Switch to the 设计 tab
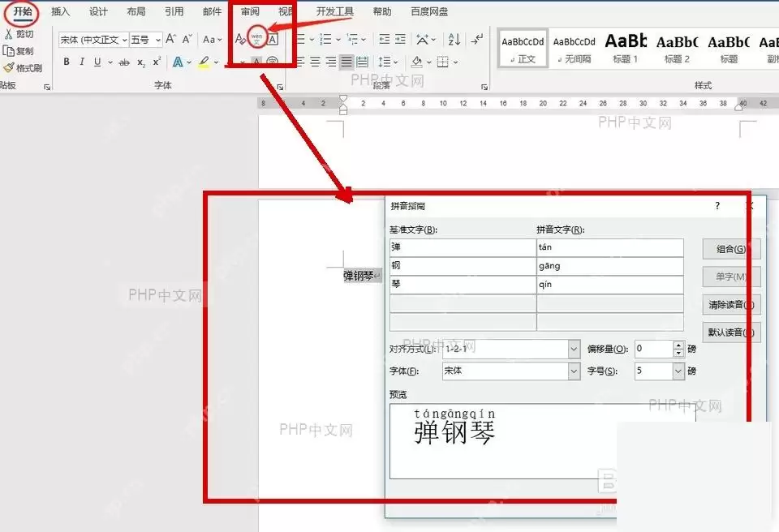Viewport: 779px width, 532px height. pyautogui.click(x=98, y=11)
